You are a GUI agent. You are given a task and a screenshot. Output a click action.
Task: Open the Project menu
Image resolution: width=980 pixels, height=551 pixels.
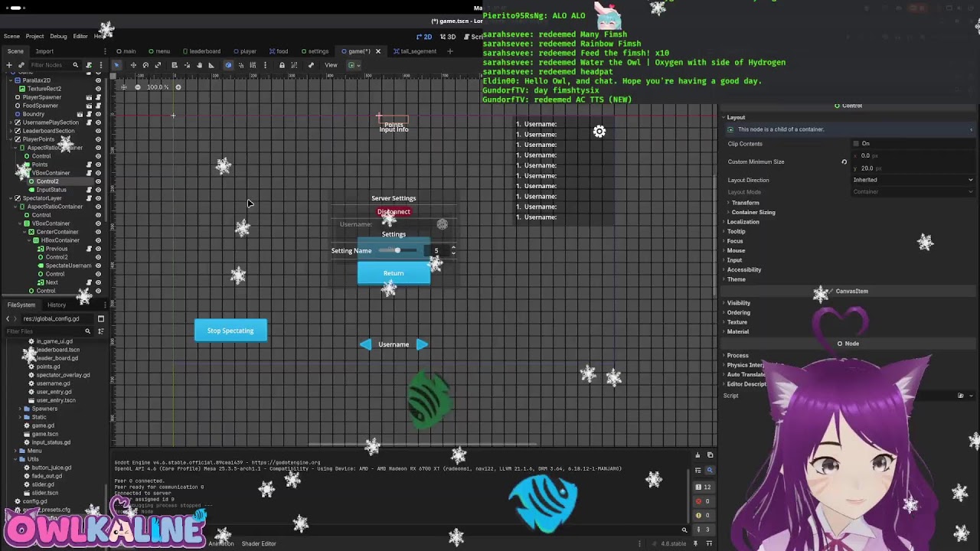(34, 36)
